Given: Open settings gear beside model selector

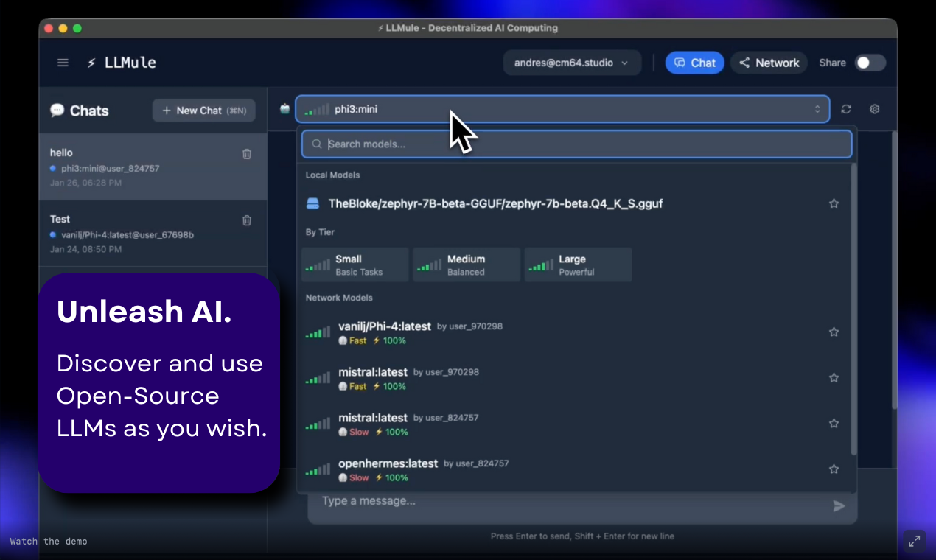Looking at the screenshot, I should pyautogui.click(x=875, y=109).
